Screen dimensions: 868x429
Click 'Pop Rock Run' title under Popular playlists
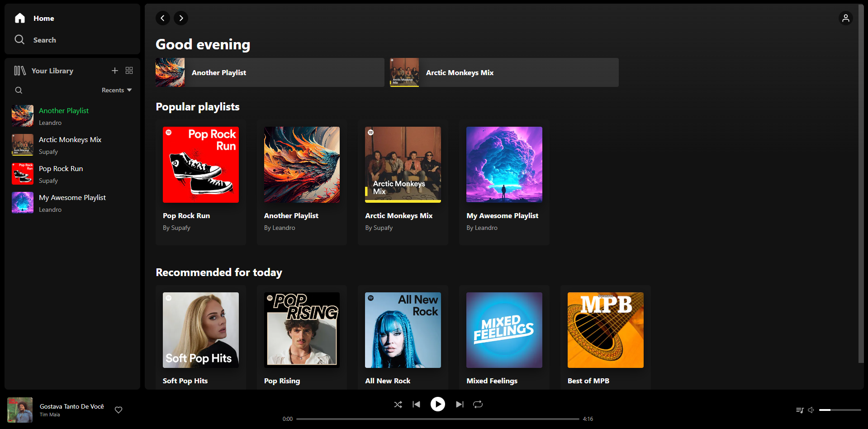(186, 216)
